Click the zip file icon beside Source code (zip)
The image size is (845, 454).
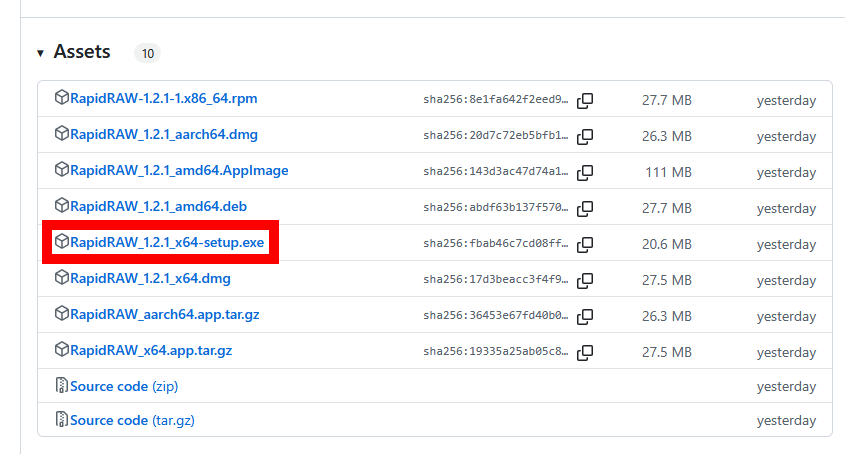[x=61, y=386]
